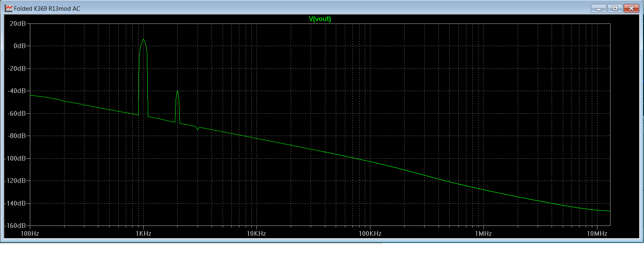644x278 pixels.
Task: Click the -160dB axis label
Action: [x=15, y=226]
